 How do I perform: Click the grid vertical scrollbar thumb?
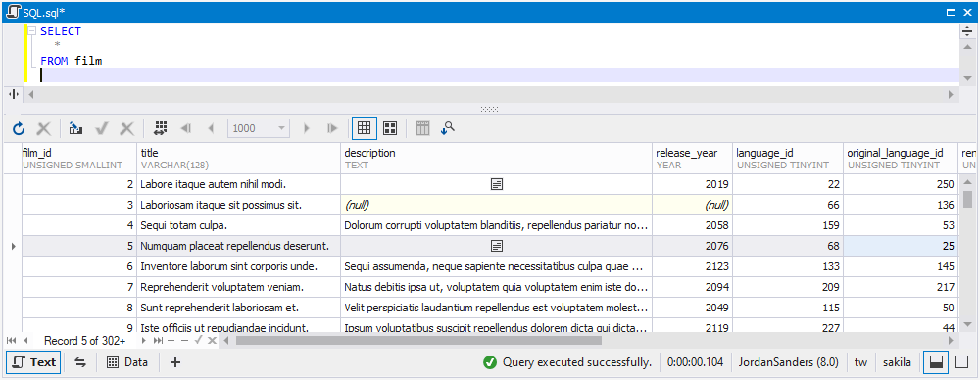pos(967,199)
